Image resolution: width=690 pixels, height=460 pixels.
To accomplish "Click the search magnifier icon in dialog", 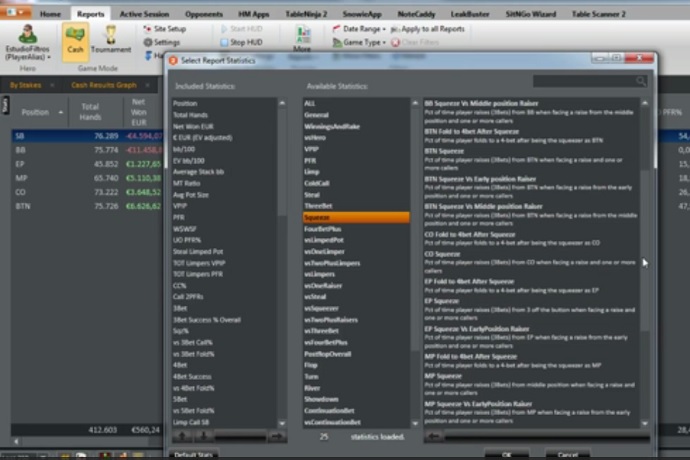I will [641, 81].
